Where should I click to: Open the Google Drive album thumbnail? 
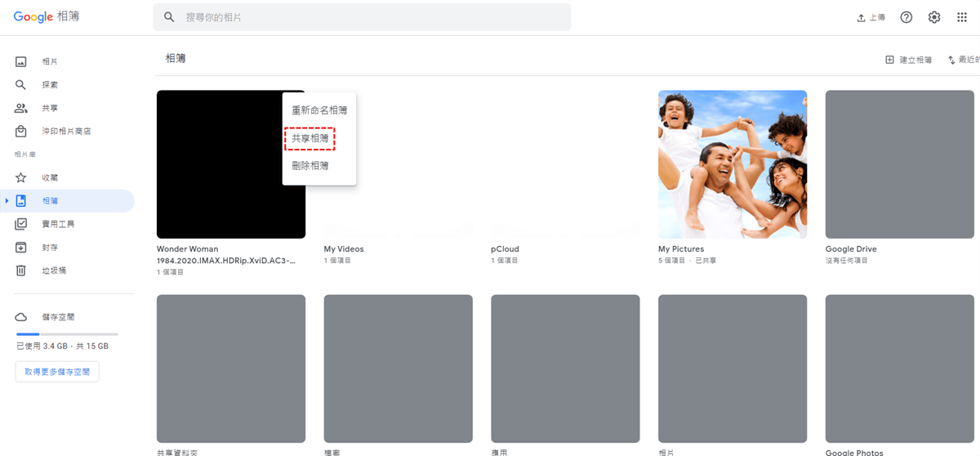(x=899, y=164)
